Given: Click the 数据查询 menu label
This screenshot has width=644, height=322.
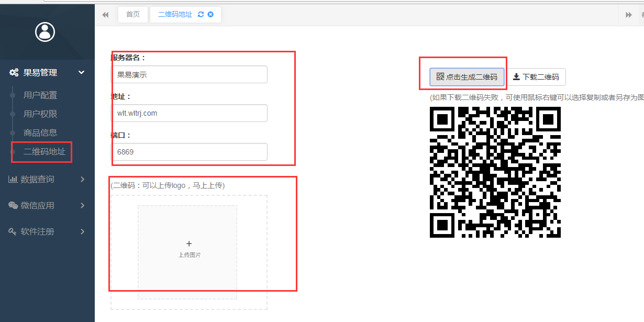Looking at the screenshot, I should [37, 179].
